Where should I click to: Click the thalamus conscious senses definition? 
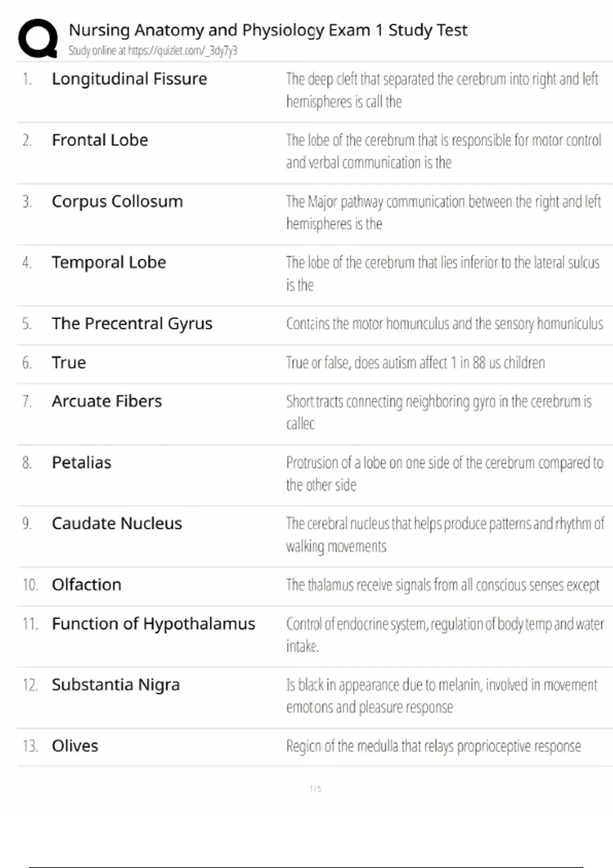(x=442, y=585)
